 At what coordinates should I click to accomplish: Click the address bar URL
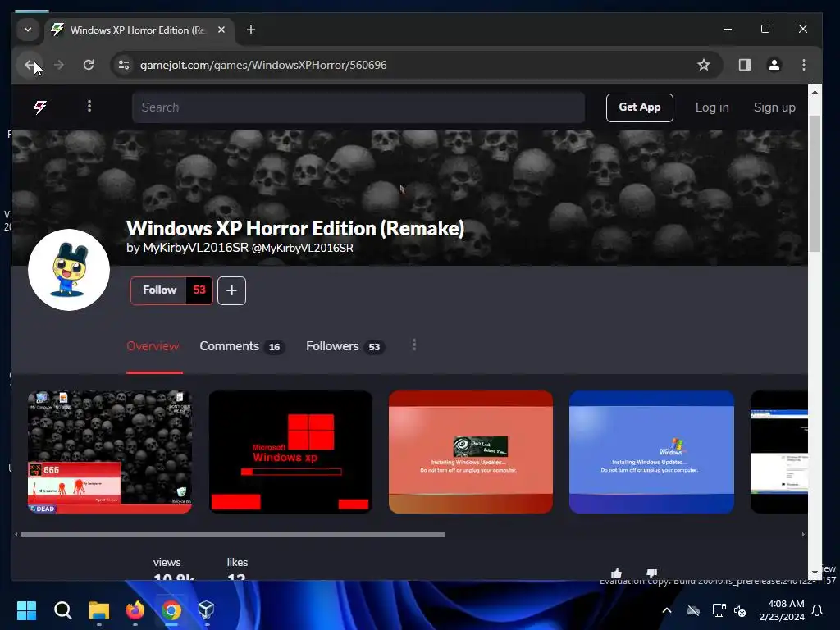[263, 65]
